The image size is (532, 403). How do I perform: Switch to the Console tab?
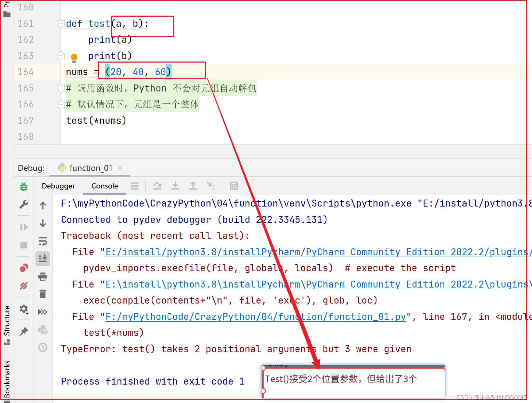pyautogui.click(x=105, y=186)
